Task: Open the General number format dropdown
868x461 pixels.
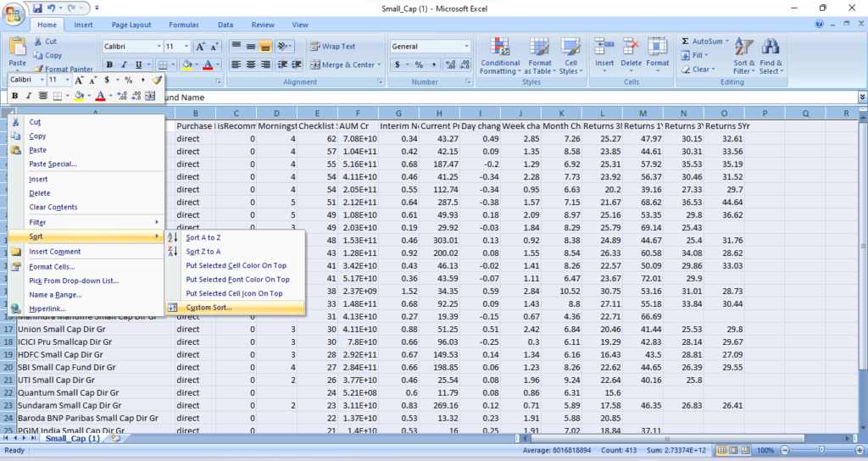Action: [x=467, y=47]
